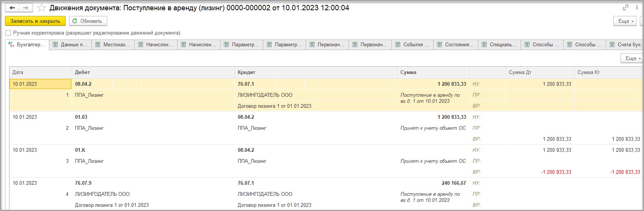644x211 pixels.
Task: Switch to the Данные п... tab
Action: coord(70,45)
